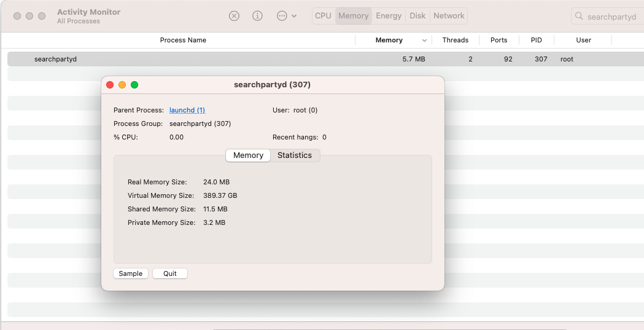
Task: Select the searchpartyd process row
Action: pos(326,59)
